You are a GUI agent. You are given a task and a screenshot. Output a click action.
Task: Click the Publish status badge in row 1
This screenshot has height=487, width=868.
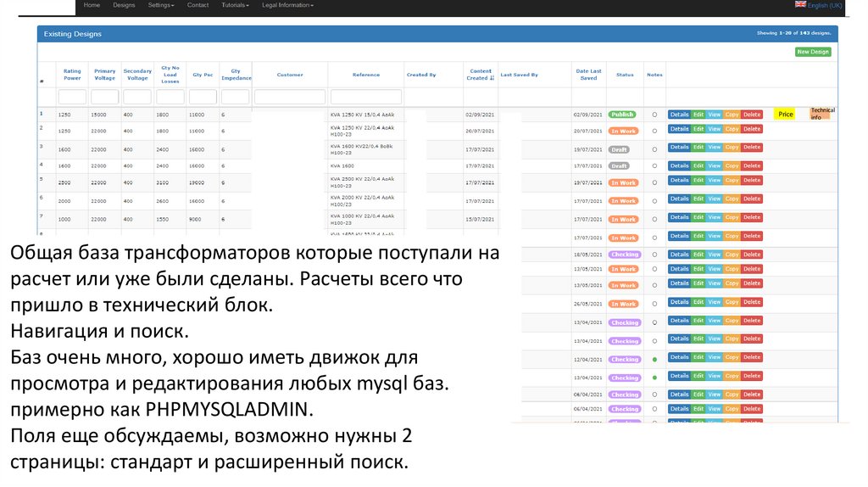coord(622,115)
